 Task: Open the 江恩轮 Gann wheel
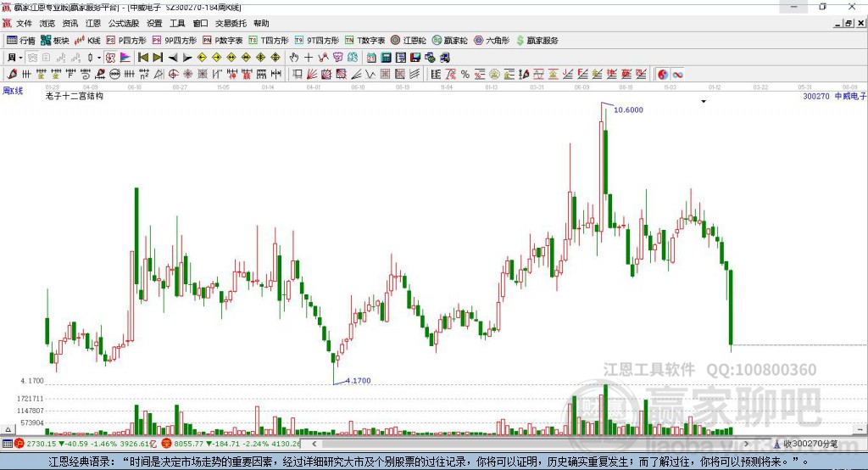coord(409,41)
